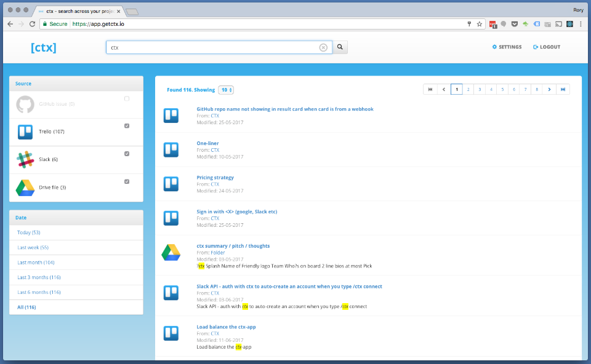Click Trello icon beside Slack API result
Image resolution: width=591 pixels, height=364 pixels.
point(171,293)
